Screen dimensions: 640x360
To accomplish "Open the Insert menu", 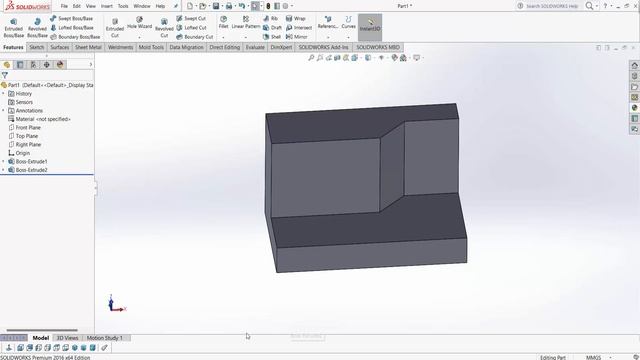I will (107, 6).
